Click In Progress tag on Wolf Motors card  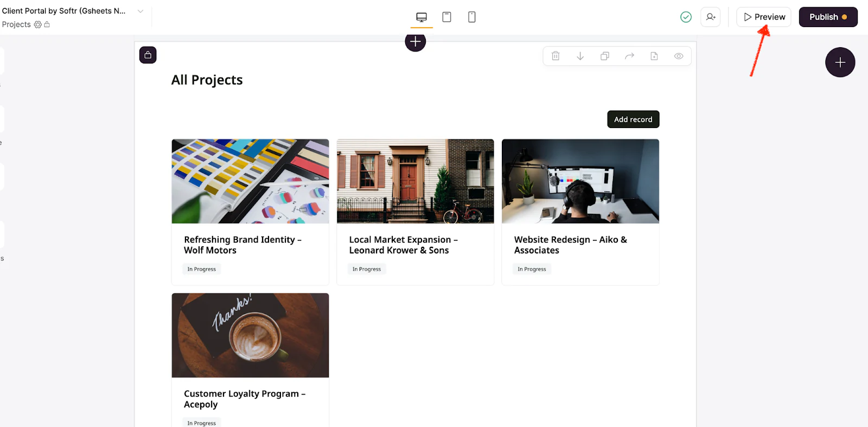(201, 269)
